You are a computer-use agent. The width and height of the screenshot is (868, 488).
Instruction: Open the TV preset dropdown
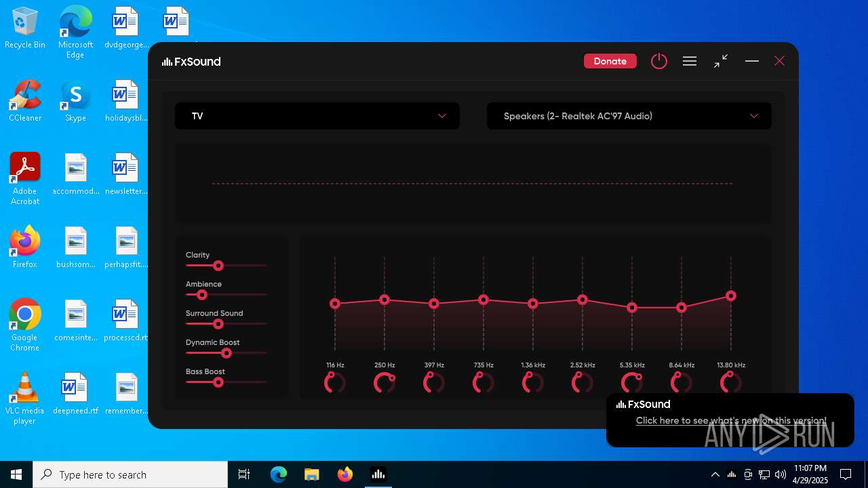coord(317,116)
